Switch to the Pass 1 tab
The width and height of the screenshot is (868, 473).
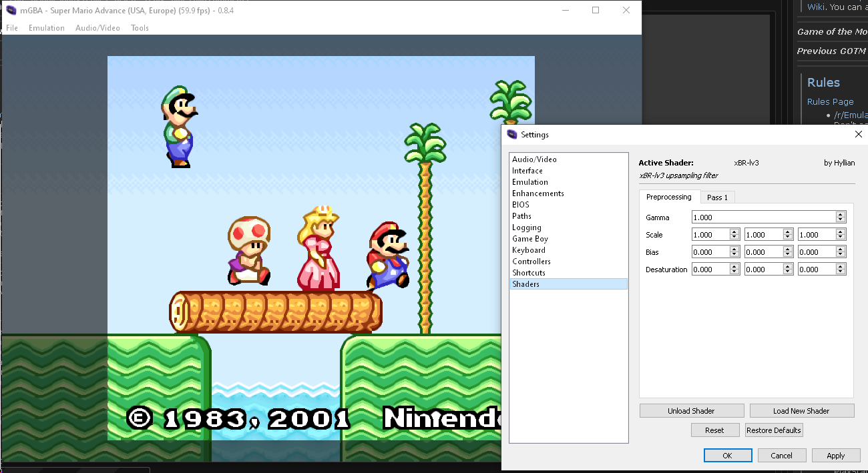tap(717, 197)
